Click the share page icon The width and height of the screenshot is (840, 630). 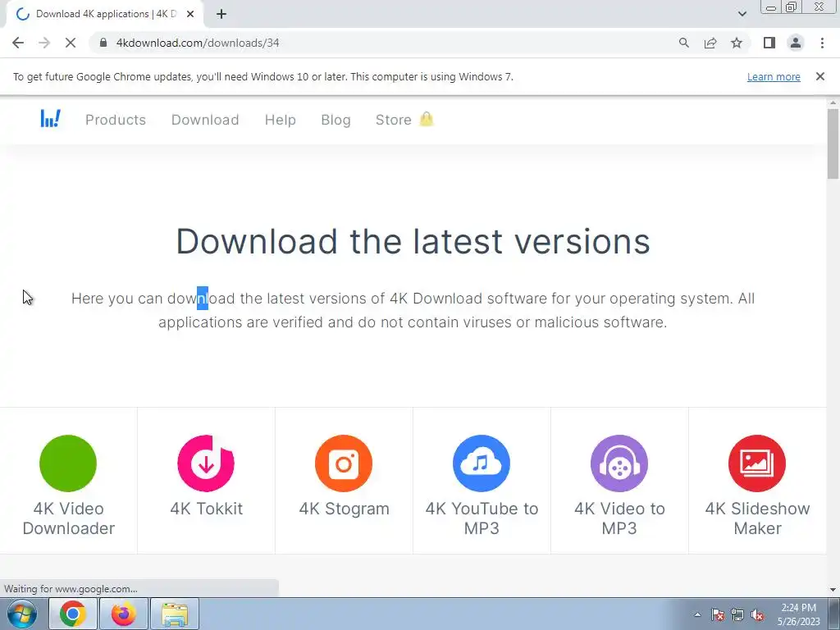coord(710,43)
